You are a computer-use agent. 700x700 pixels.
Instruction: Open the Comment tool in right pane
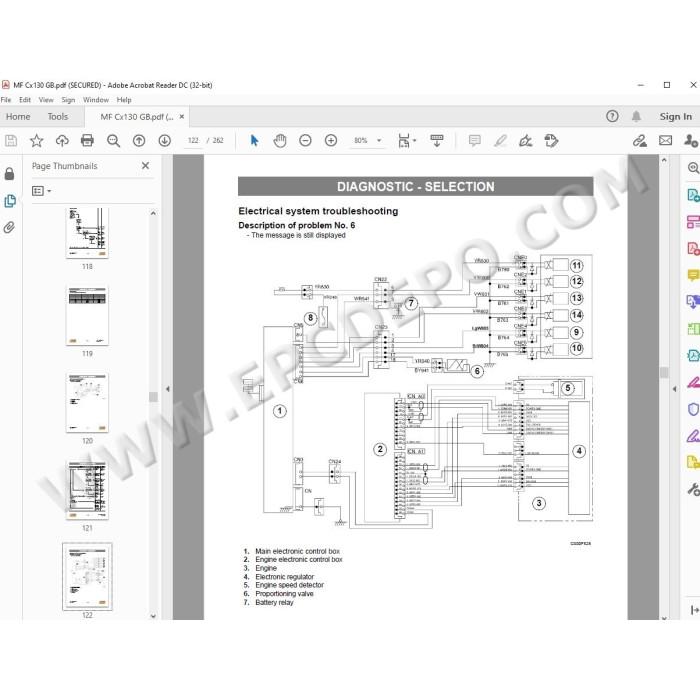point(693,275)
